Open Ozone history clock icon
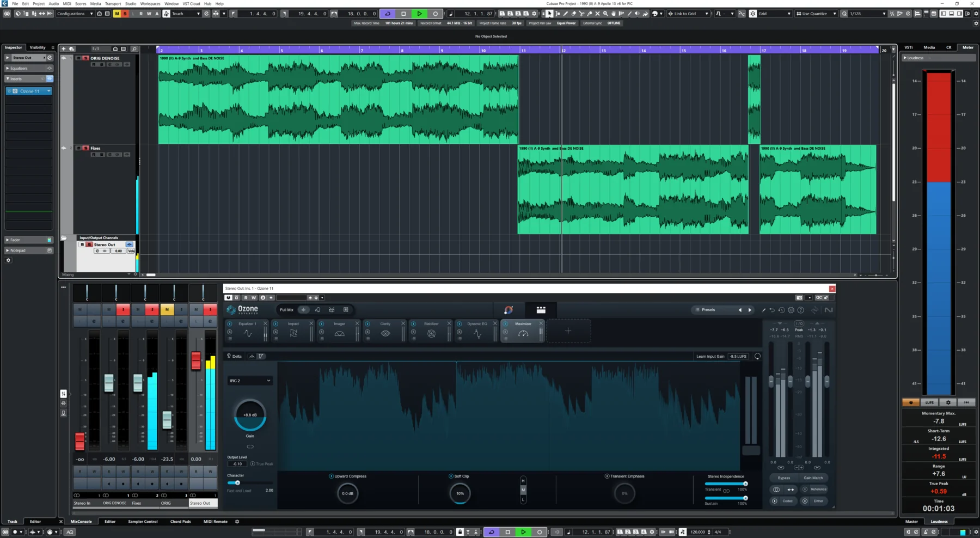This screenshot has width=980, height=538. (x=781, y=310)
